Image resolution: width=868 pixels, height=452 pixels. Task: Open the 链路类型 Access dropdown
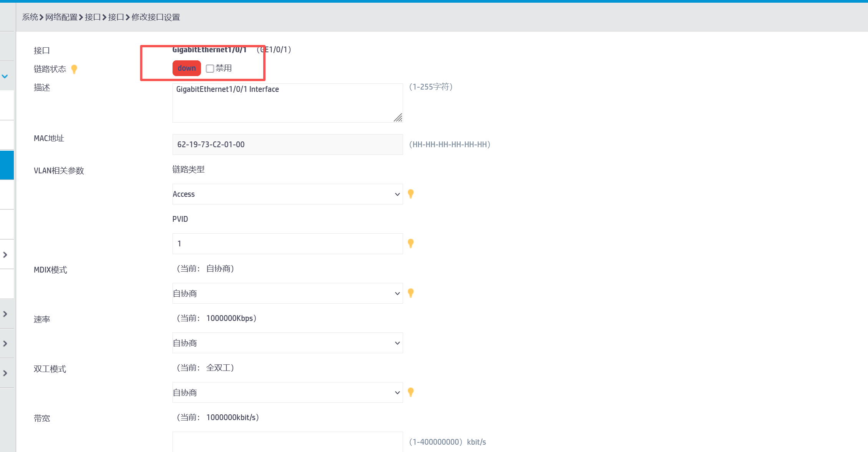tap(287, 194)
